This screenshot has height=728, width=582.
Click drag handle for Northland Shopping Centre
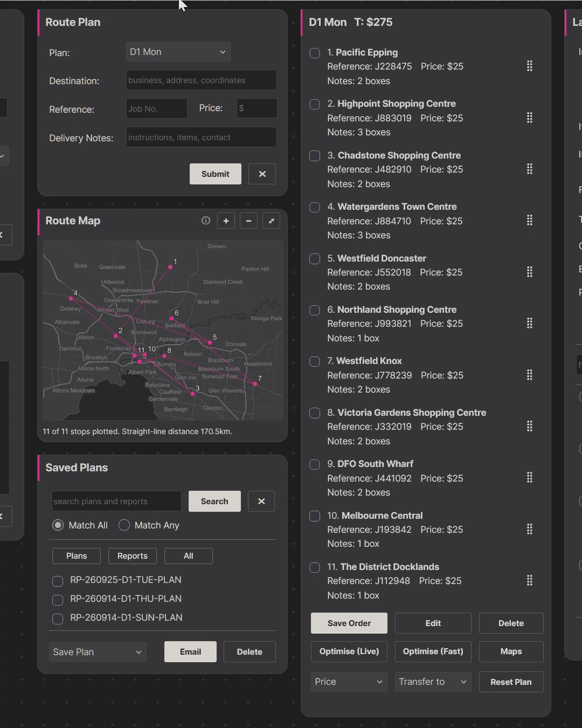(x=530, y=324)
